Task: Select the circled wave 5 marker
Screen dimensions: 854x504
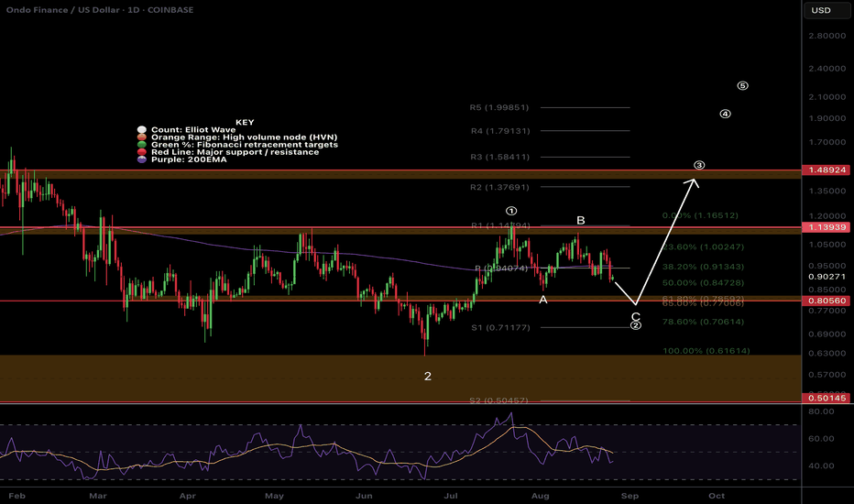Action: coord(742,86)
